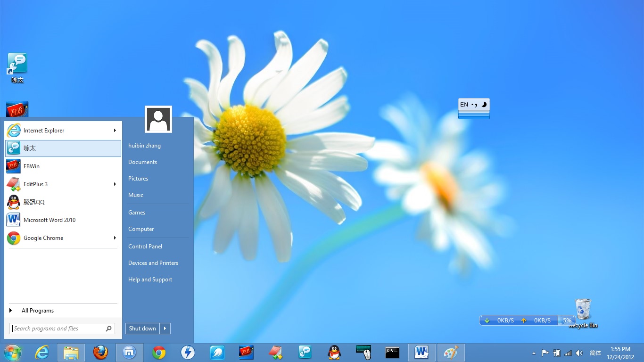The width and height of the screenshot is (644, 362).
Task: Click the Action Center flag icon
Action: [x=545, y=353]
